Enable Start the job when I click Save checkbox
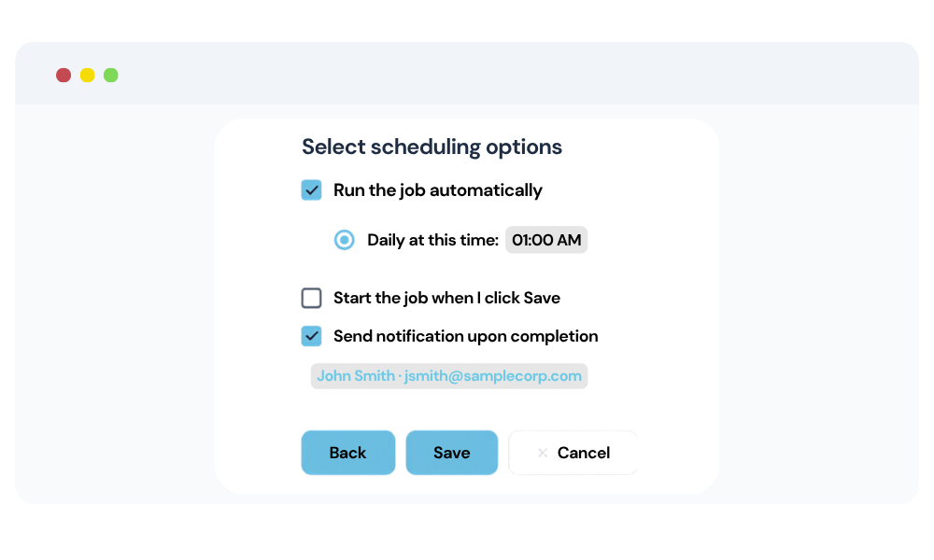 311,299
